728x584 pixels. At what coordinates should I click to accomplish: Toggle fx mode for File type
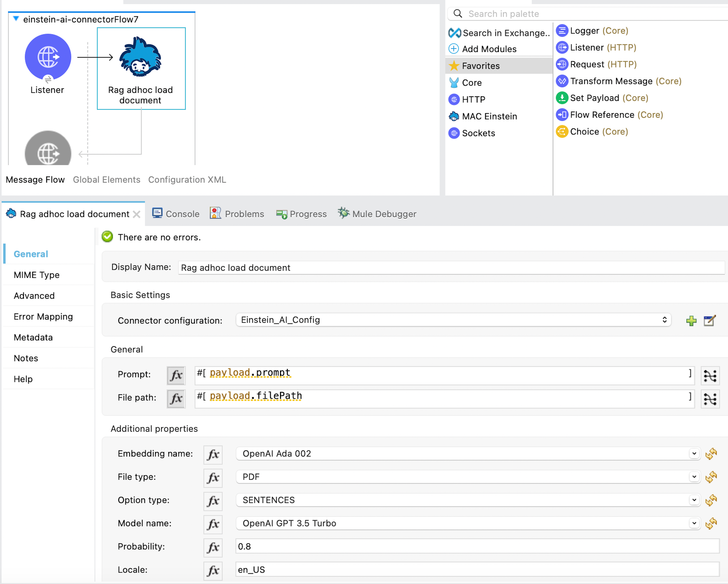[x=213, y=478]
